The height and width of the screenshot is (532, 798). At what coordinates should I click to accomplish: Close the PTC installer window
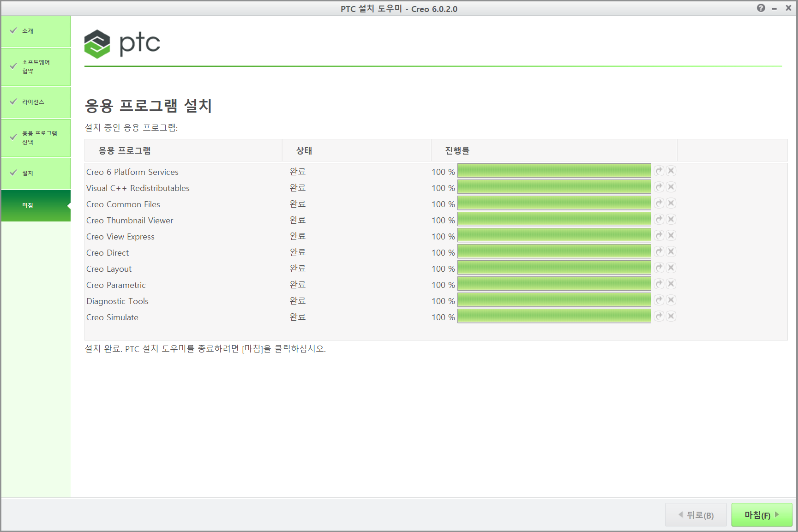788,8
